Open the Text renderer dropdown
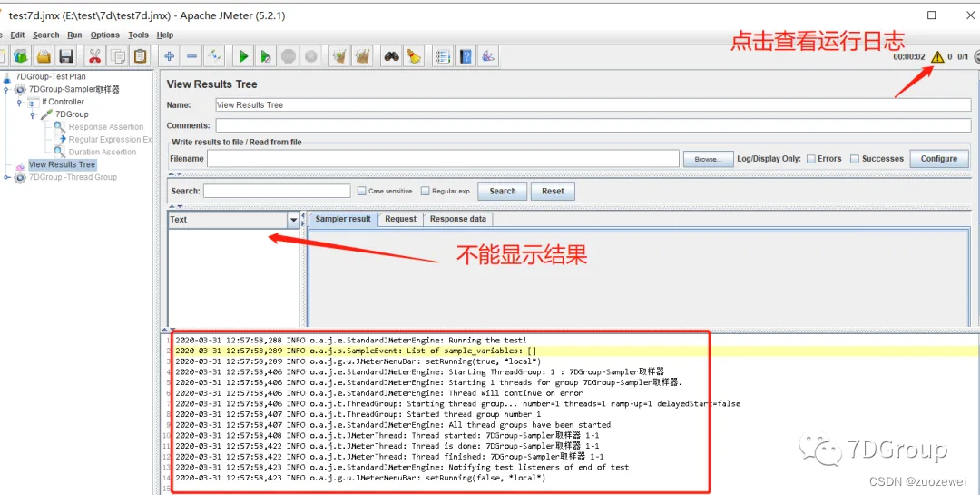This screenshot has width=980, height=495. click(293, 220)
